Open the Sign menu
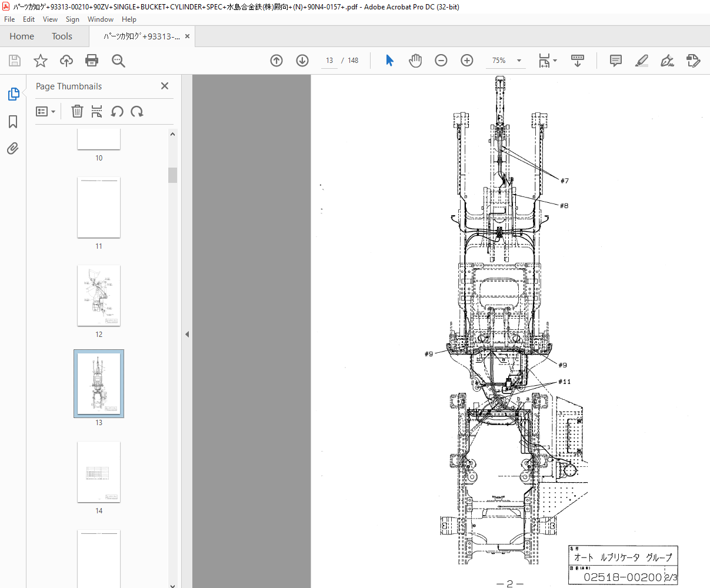The height and width of the screenshot is (588, 710). pyautogui.click(x=72, y=19)
